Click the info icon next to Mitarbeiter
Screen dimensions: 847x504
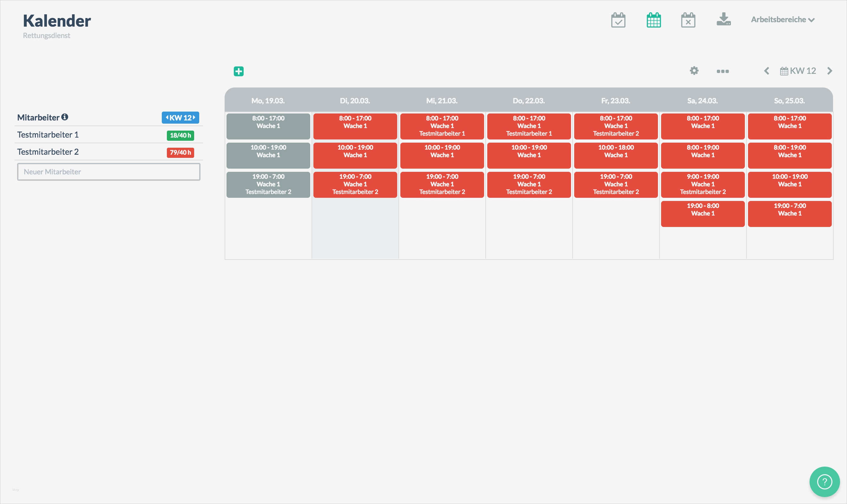(65, 117)
